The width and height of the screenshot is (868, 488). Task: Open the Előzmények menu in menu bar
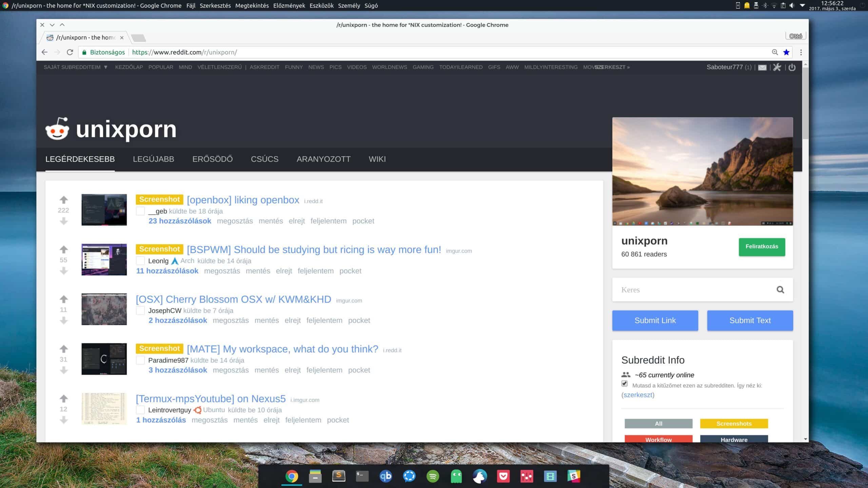289,5
